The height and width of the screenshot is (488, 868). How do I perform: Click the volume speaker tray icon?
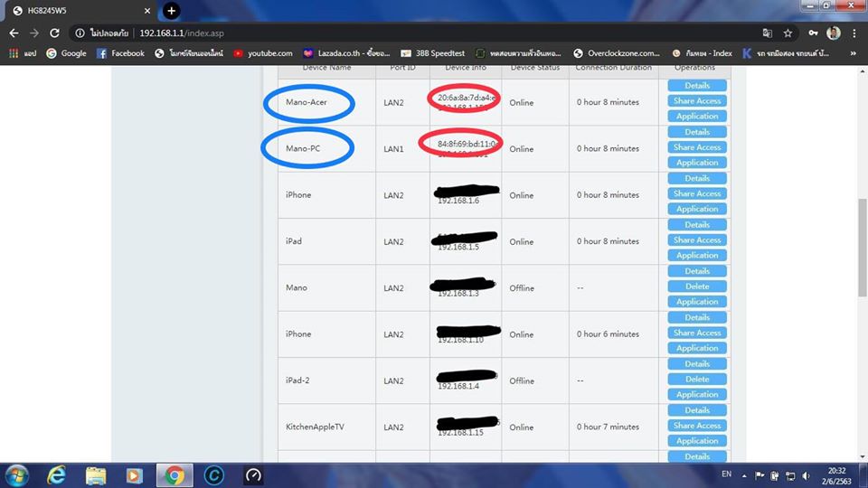(806, 476)
